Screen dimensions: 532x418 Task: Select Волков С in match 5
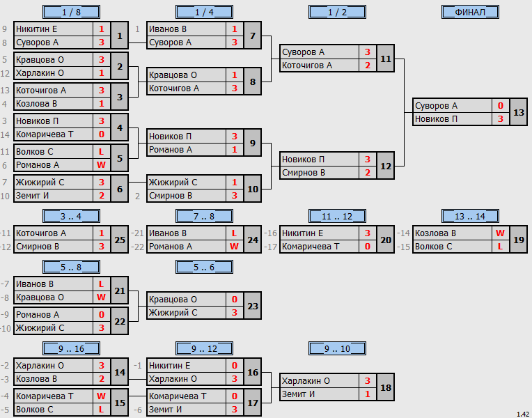54,151
